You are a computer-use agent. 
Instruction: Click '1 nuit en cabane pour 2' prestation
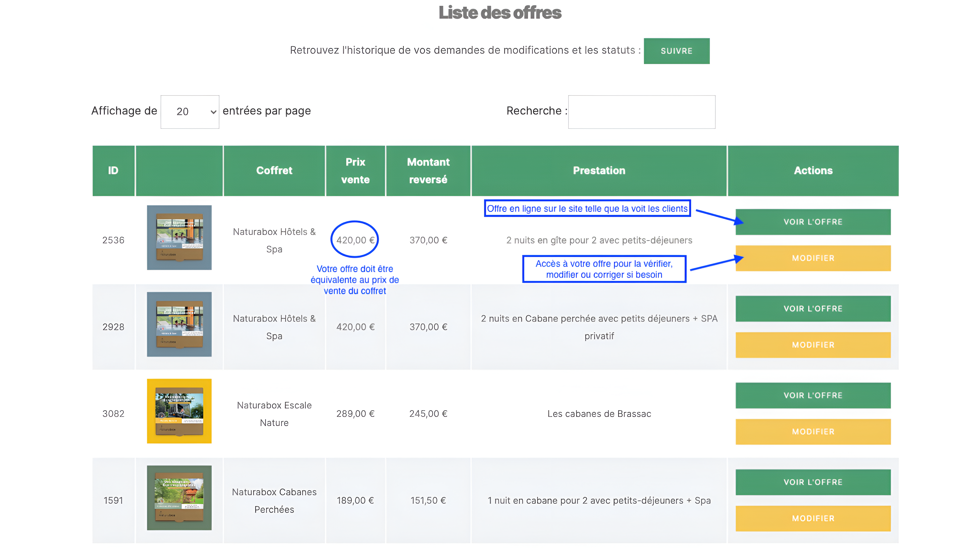coord(599,500)
